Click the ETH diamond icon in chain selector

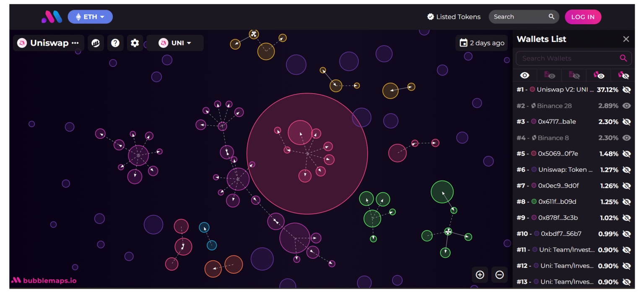coord(78,17)
